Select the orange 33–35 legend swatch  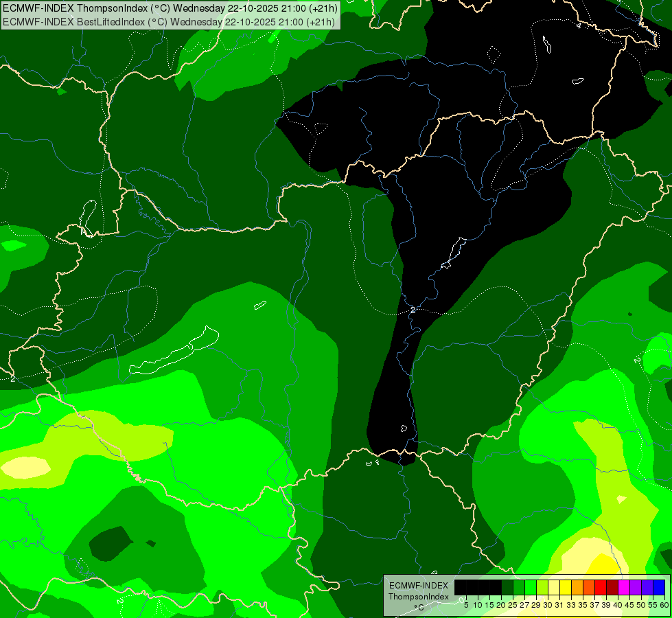coord(577,587)
